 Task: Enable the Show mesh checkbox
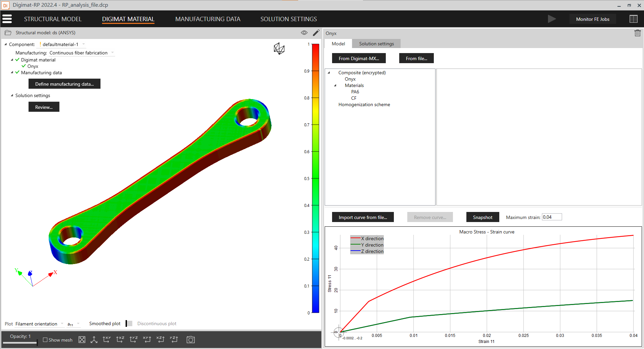point(45,340)
